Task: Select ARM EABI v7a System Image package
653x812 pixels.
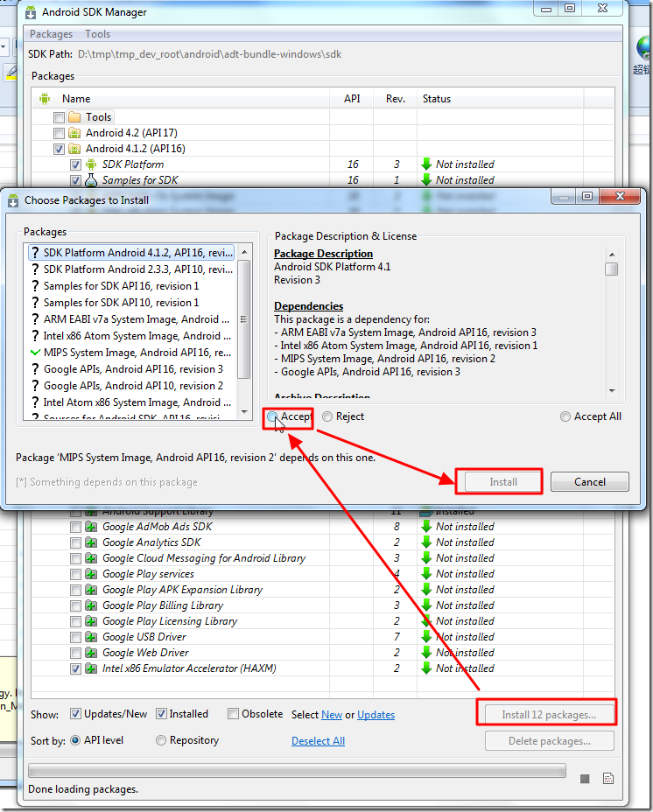Action: click(131, 319)
